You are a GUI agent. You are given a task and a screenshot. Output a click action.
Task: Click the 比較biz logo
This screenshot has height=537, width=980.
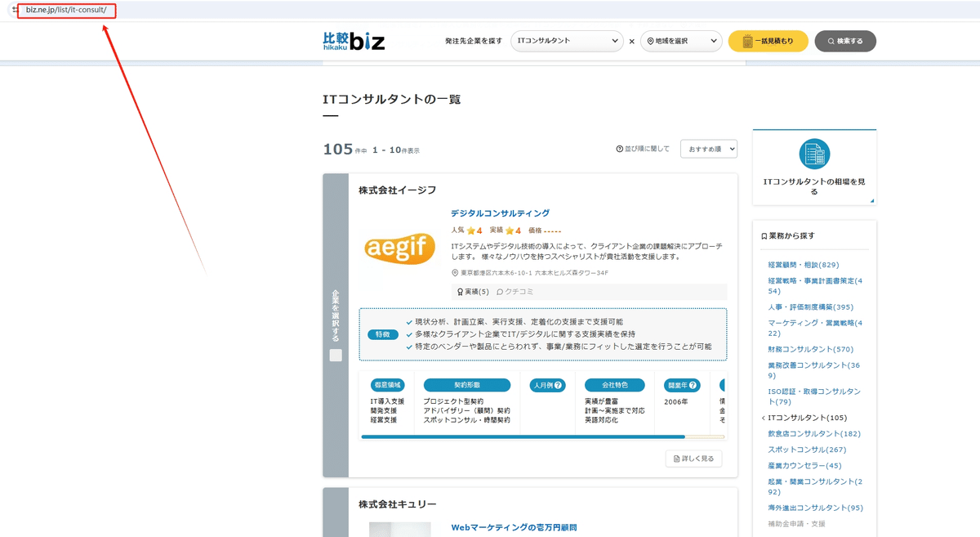[354, 41]
